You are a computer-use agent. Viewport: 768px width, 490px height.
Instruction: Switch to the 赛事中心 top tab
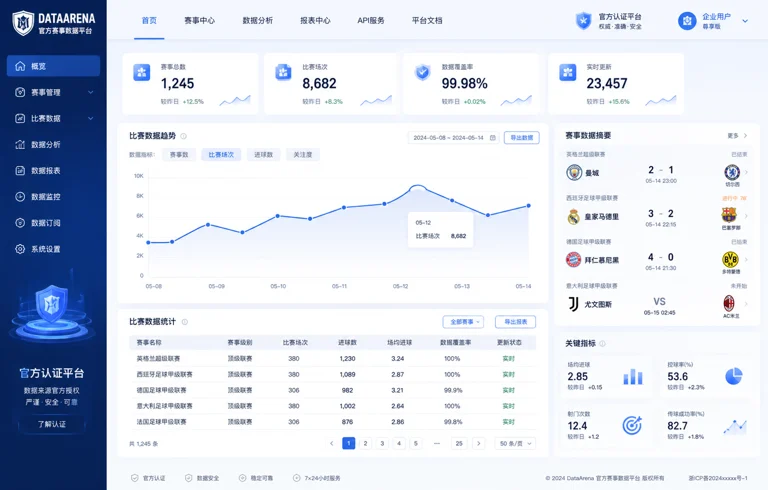(199, 21)
